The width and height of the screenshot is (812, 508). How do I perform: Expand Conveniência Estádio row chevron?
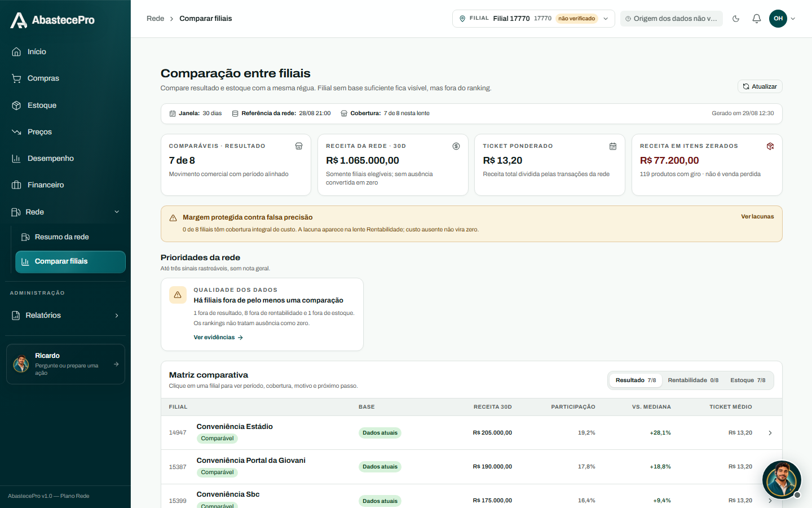coord(770,433)
